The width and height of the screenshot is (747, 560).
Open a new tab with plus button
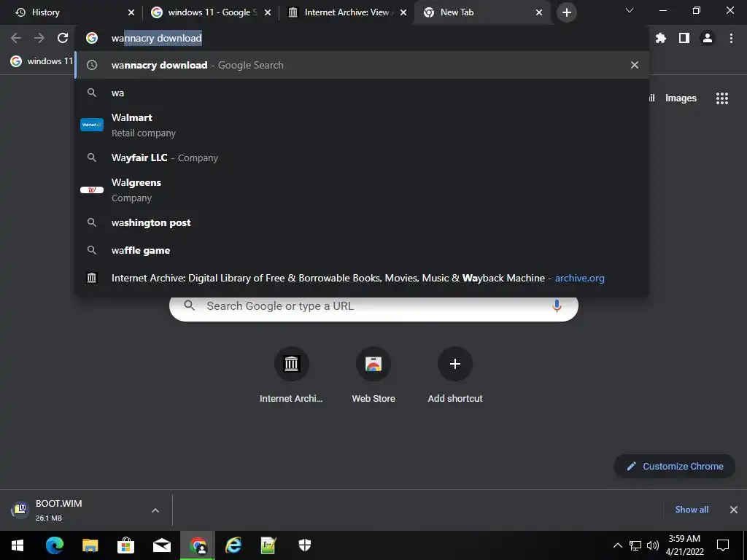click(x=566, y=12)
